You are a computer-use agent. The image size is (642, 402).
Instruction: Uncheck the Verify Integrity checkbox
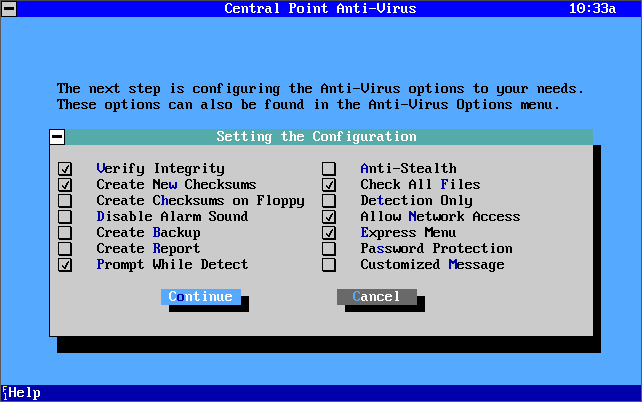[65, 169]
